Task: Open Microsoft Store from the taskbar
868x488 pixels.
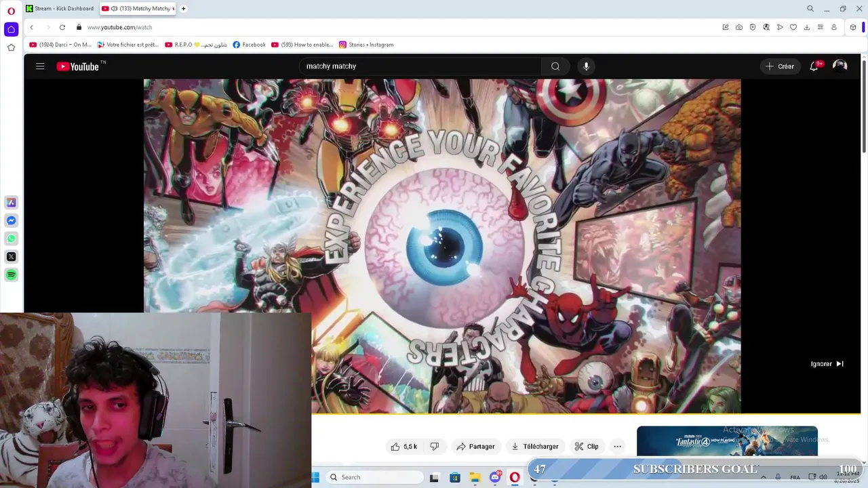Action: point(455,478)
